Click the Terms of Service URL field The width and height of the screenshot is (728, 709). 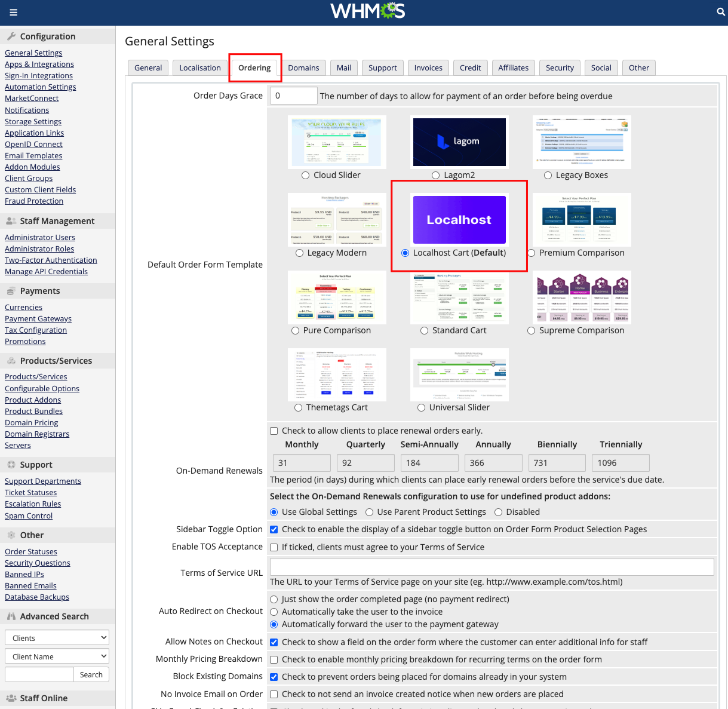(492, 567)
